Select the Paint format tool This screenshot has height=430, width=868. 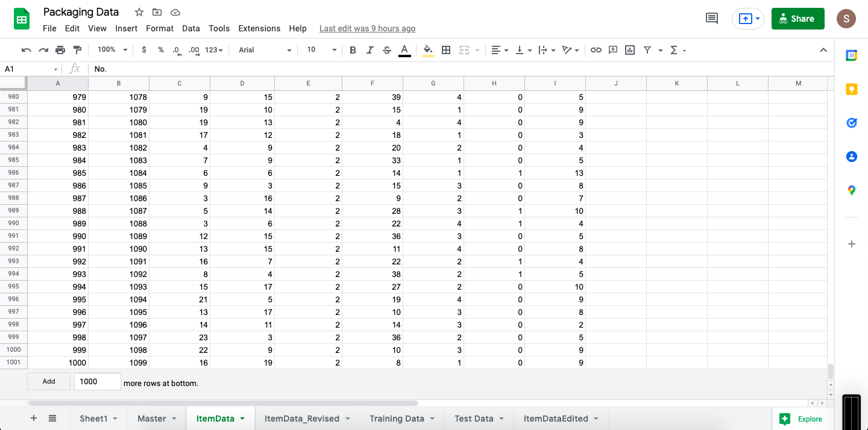coord(77,50)
